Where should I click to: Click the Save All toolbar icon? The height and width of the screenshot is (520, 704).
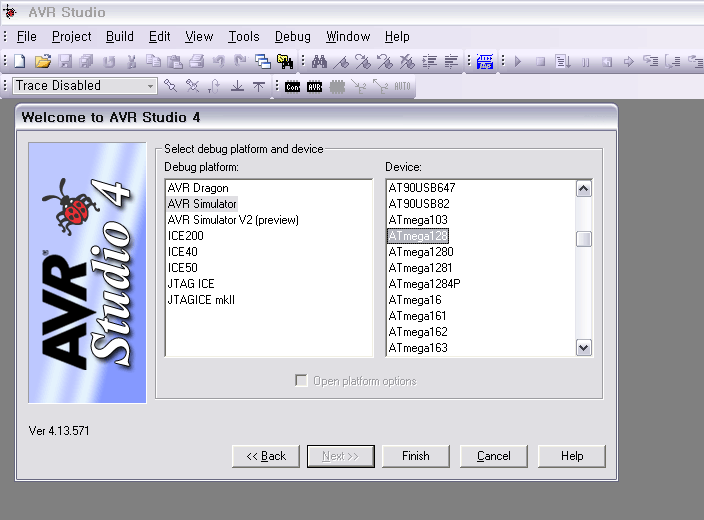point(86,61)
